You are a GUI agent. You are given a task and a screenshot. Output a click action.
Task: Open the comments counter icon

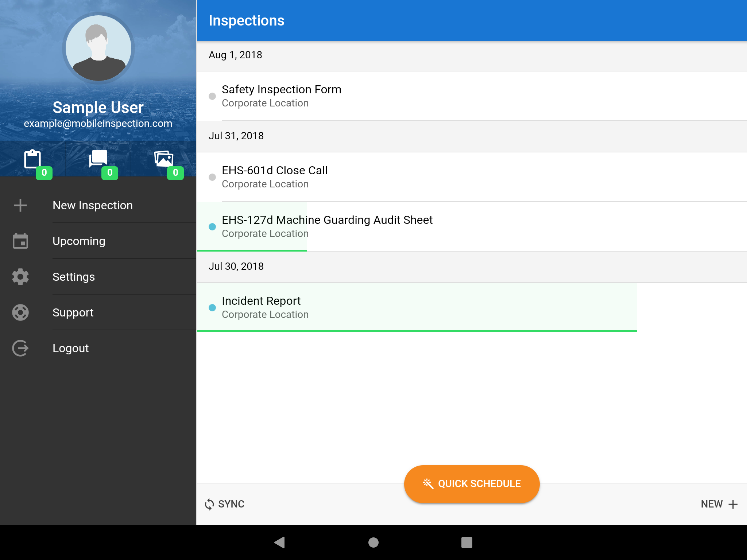(x=98, y=159)
